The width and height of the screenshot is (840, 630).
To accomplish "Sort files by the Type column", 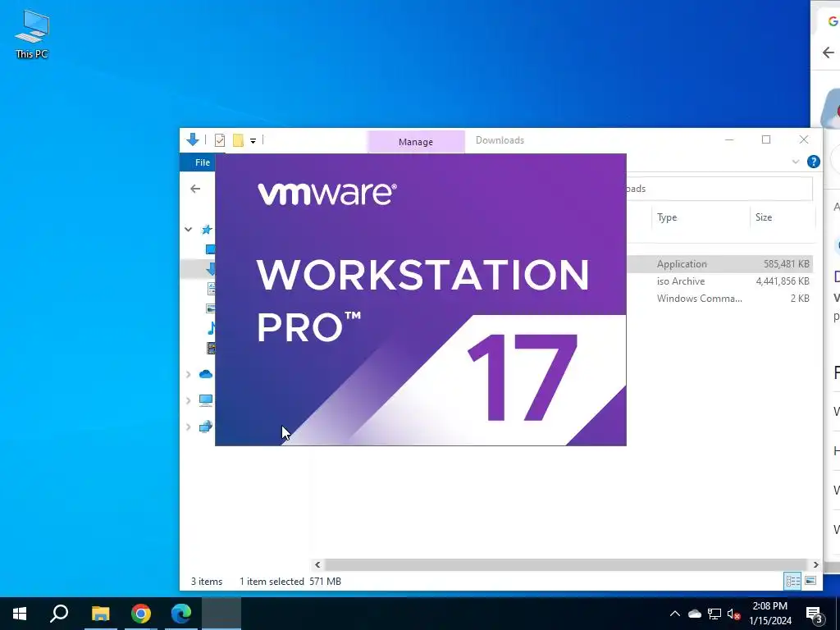I will tap(667, 217).
